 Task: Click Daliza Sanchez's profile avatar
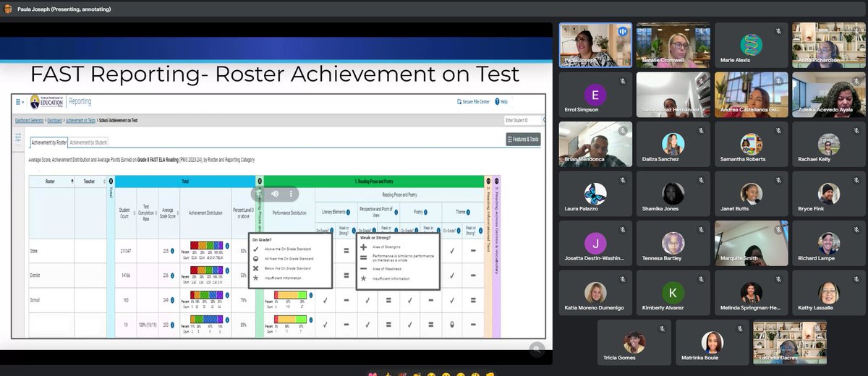click(673, 144)
